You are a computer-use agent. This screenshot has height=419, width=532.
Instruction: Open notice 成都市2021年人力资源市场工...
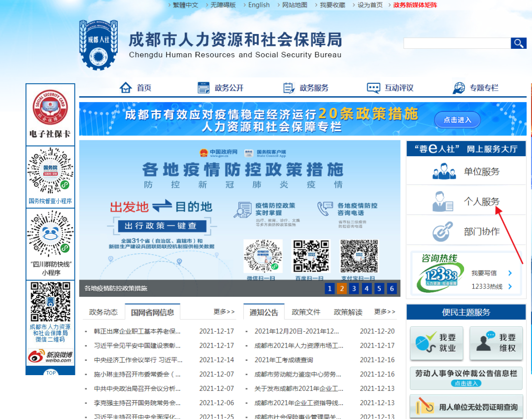299,346
